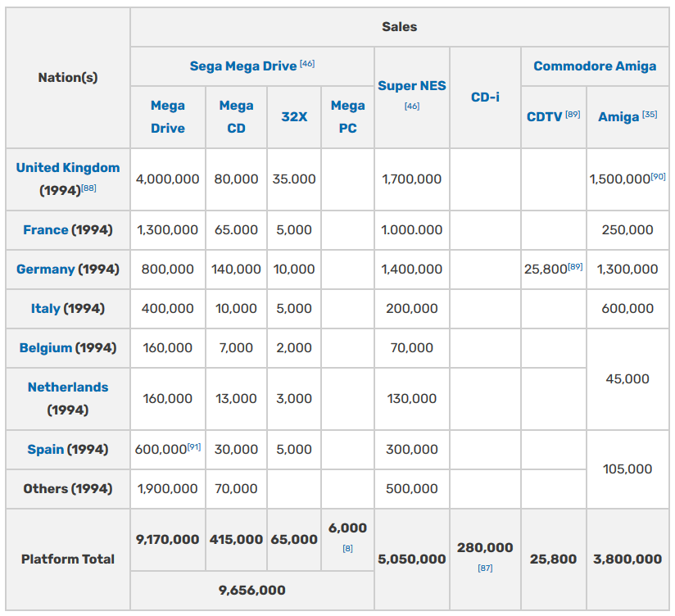Open reference 87 under CD-i total
The image size is (675, 616).
tap(485, 568)
